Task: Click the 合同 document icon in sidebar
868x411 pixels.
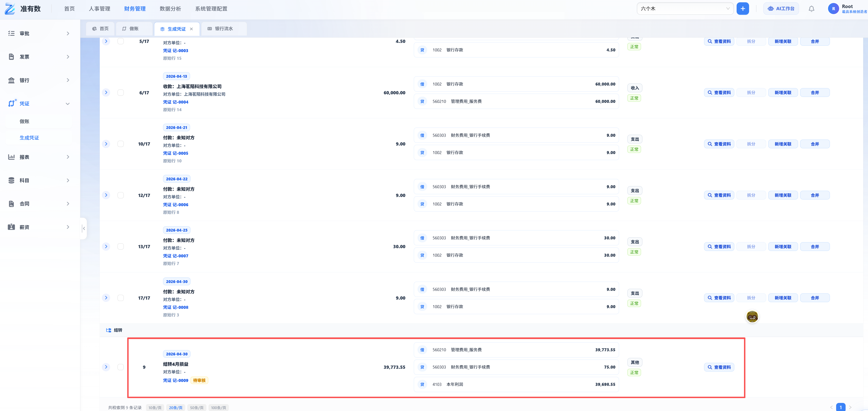Action: point(12,204)
